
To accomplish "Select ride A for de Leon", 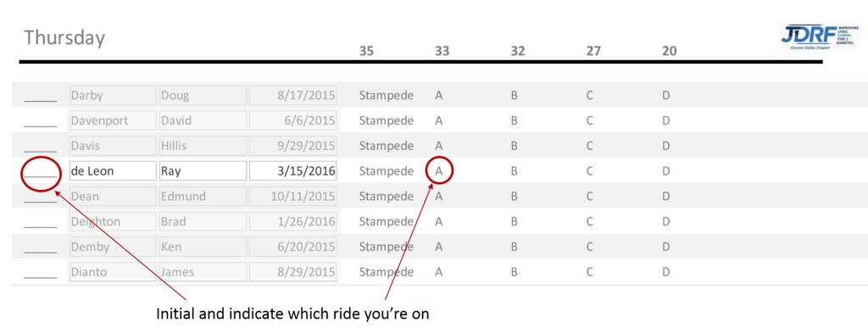I will click(439, 171).
